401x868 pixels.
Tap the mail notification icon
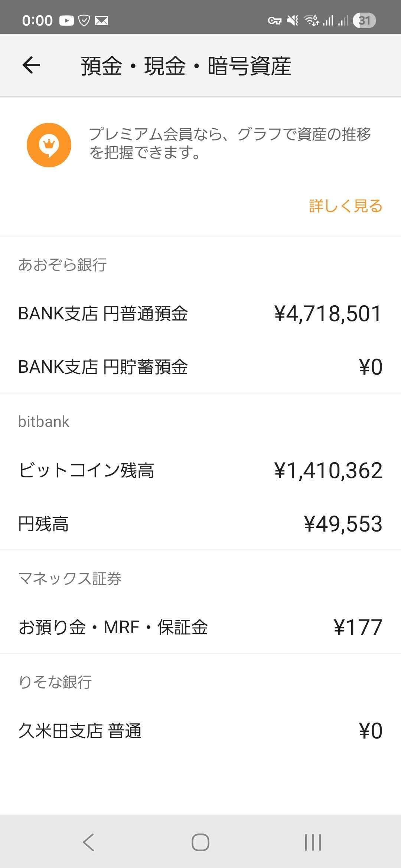pyautogui.click(x=101, y=21)
